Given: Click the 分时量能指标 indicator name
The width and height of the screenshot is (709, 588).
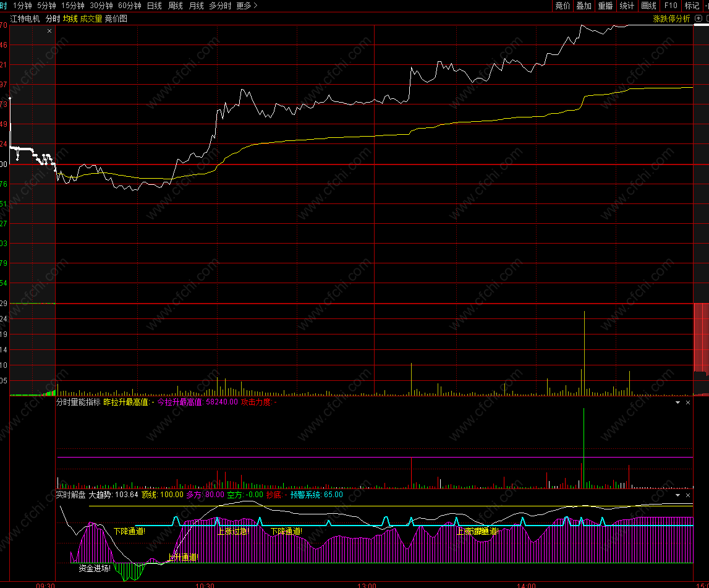Looking at the screenshot, I should coord(79,402).
